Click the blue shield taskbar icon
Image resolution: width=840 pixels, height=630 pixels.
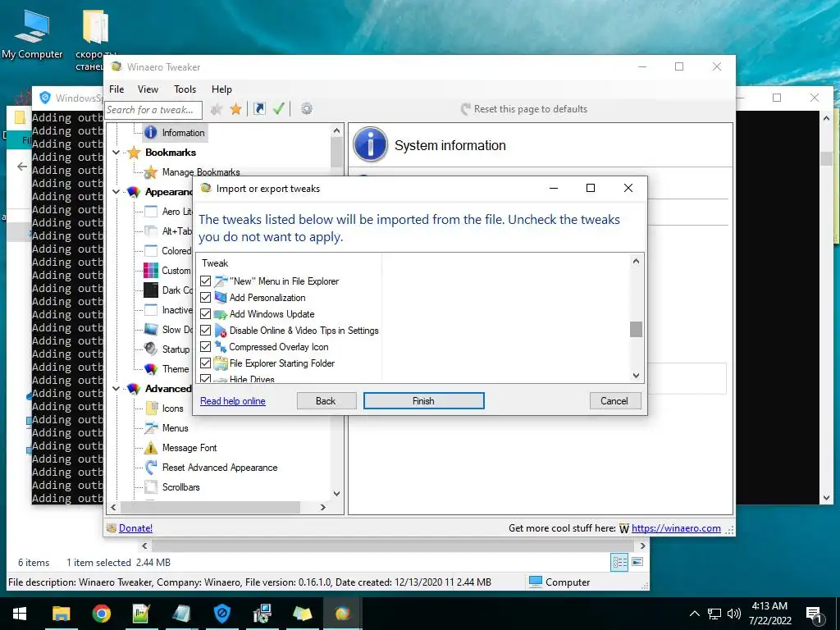pyautogui.click(x=221, y=614)
